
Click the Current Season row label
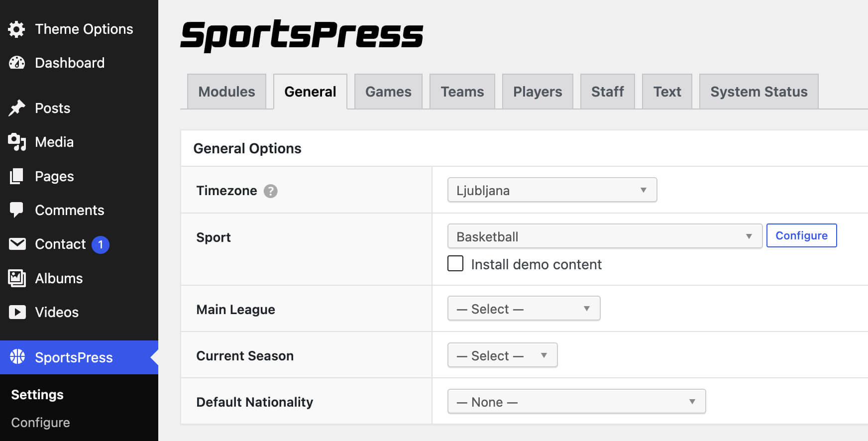(x=245, y=356)
